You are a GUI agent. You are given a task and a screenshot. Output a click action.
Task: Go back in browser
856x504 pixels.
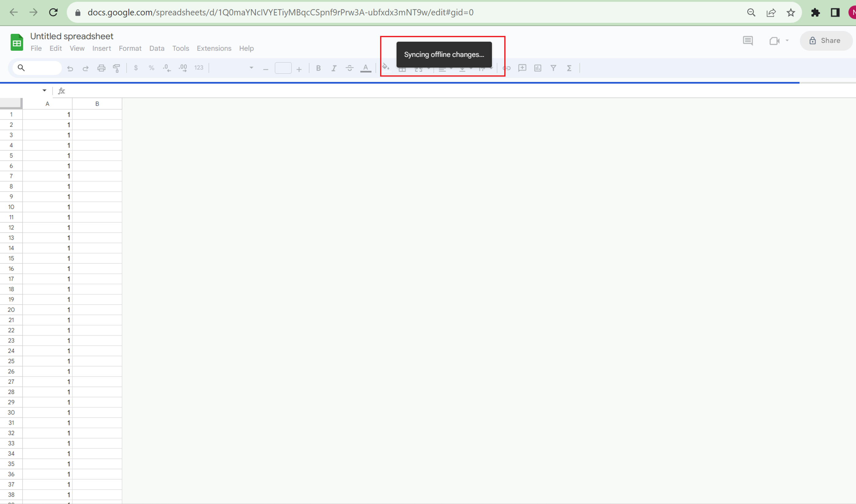[x=13, y=13]
